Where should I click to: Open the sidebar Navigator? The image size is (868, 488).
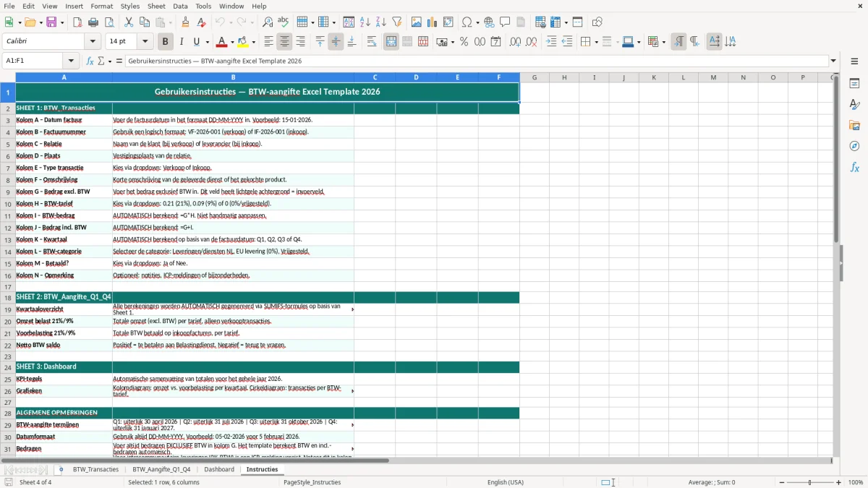pos(854,146)
